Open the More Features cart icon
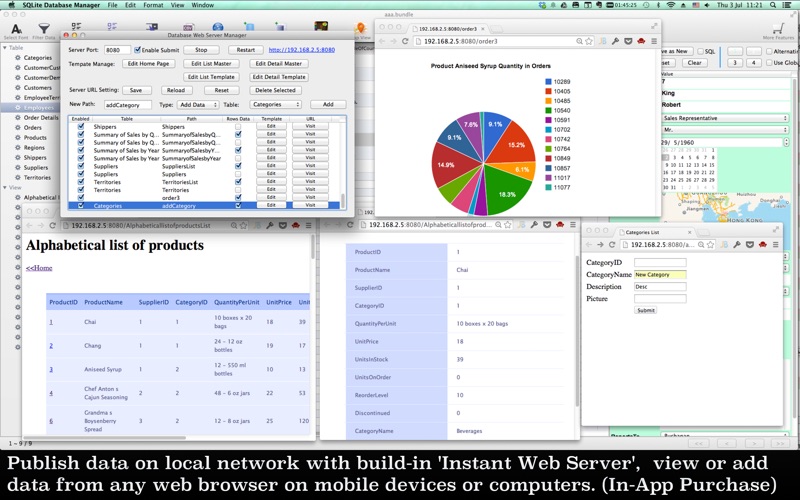Image resolution: width=800 pixels, height=500 pixels. click(x=778, y=28)
